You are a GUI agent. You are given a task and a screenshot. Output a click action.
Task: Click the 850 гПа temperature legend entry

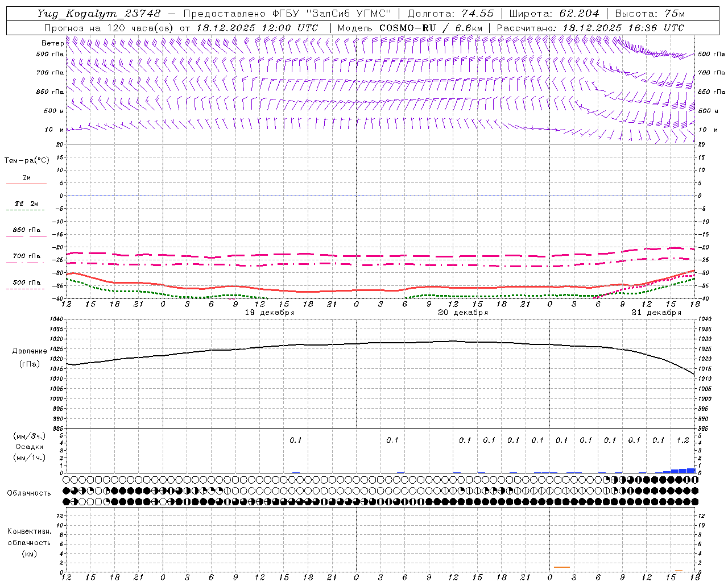coord(26,230)
